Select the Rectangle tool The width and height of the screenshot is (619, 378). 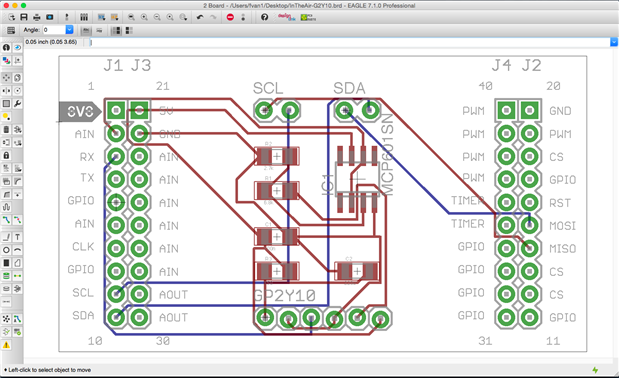click(x=6, y=263)
